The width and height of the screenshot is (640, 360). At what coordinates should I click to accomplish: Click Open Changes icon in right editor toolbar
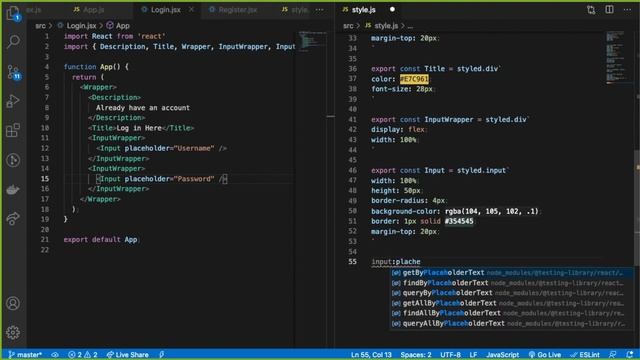coord(591,9)
